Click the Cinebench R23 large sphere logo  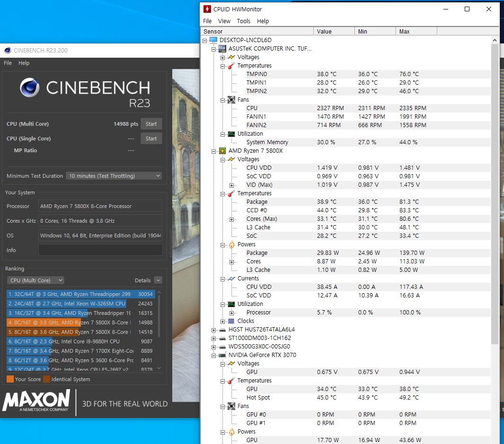29,87
